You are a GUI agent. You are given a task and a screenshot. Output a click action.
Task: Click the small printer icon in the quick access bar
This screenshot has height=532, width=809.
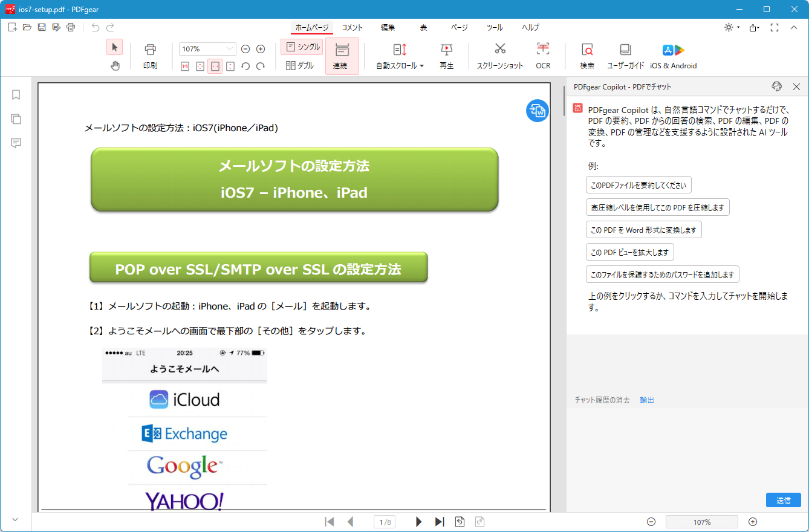71,27
